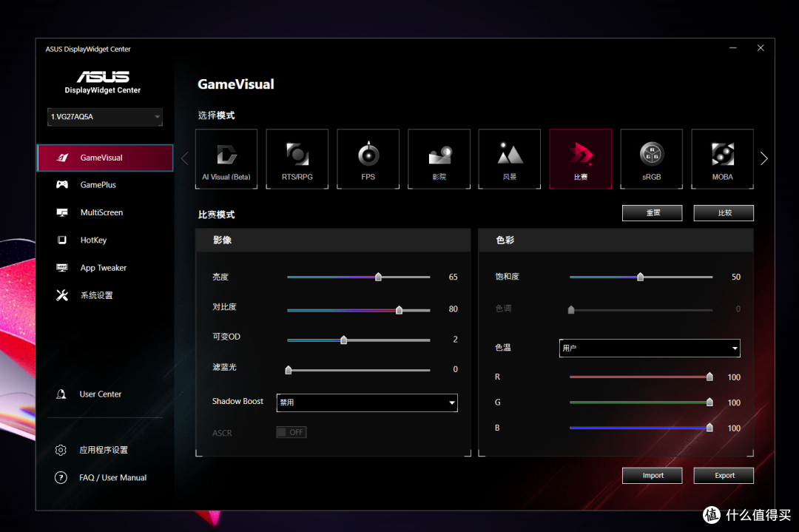
Task: Click the 重置 reset button
Action: coord(653,213)
